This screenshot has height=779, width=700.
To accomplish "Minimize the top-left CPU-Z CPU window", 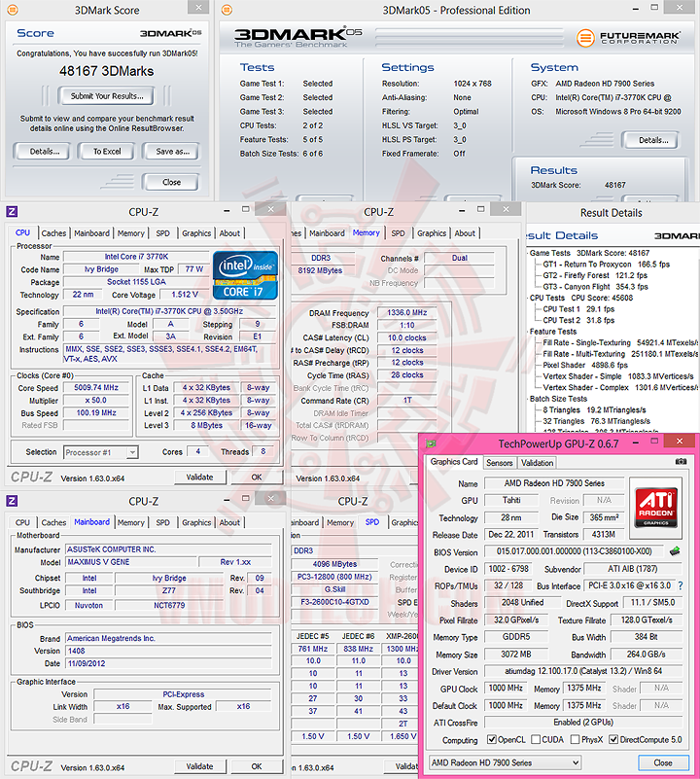I will pyautogui.click(x=227, y=211).
